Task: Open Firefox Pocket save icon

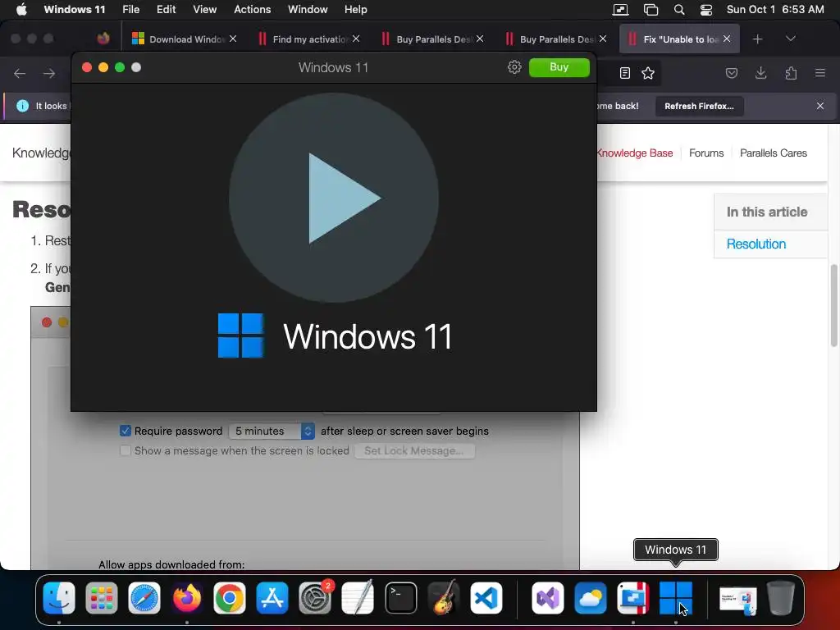Action: click(x=731, y=73)
